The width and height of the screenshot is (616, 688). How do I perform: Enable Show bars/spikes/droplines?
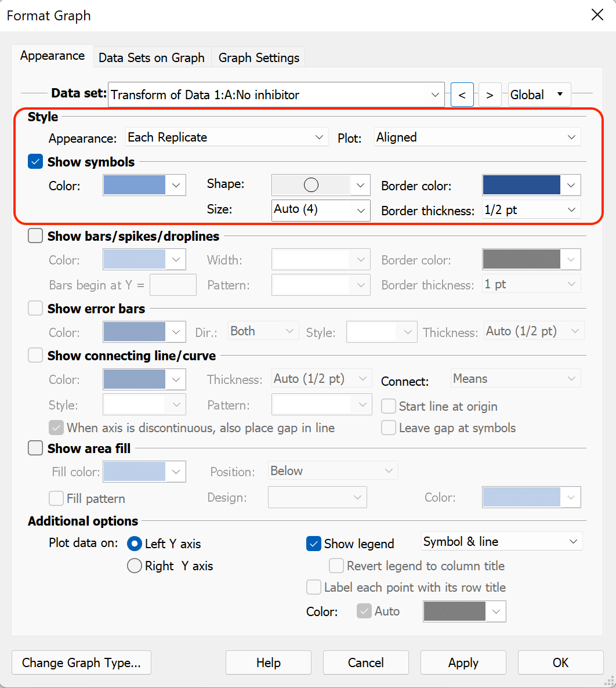click(35, 236)
